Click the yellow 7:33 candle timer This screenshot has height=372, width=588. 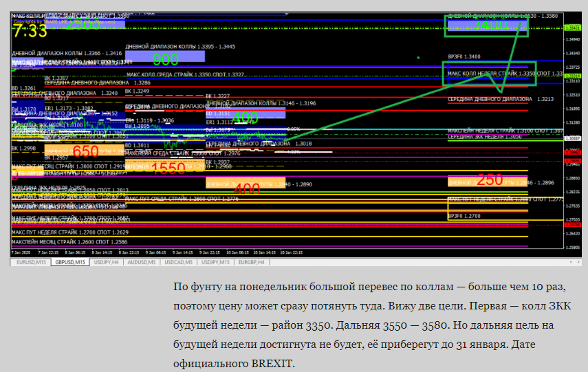[x=30, y=31]
